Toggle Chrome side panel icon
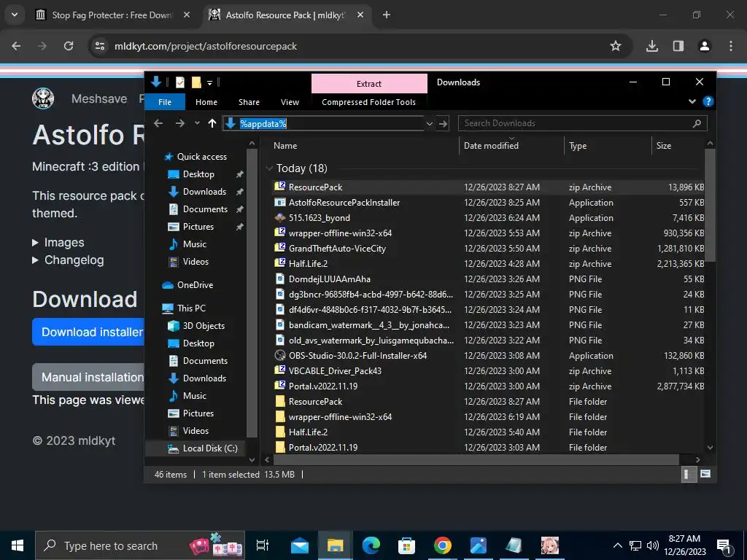Image resolution: width=747 pixels, height=560 pixels. coord(678,46)
